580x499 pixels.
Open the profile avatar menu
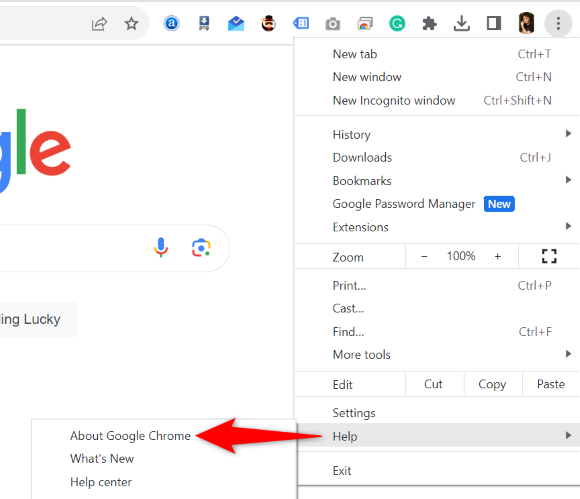526,23
